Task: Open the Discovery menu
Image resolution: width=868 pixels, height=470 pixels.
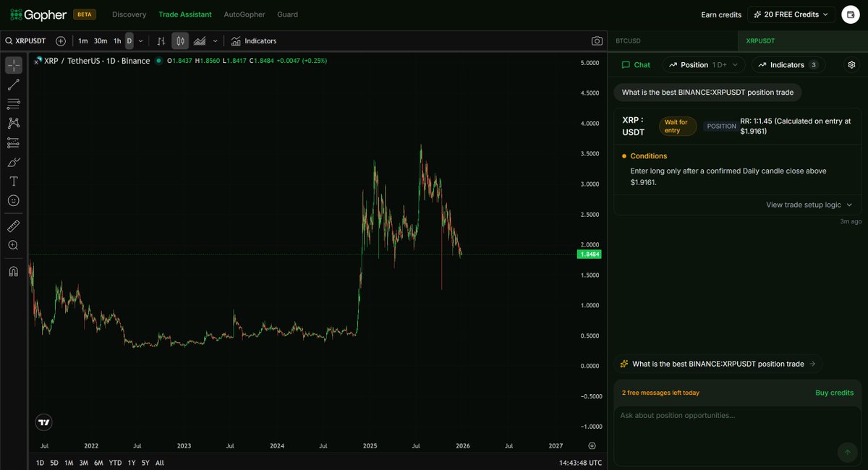Action: (x=129, y=14)
